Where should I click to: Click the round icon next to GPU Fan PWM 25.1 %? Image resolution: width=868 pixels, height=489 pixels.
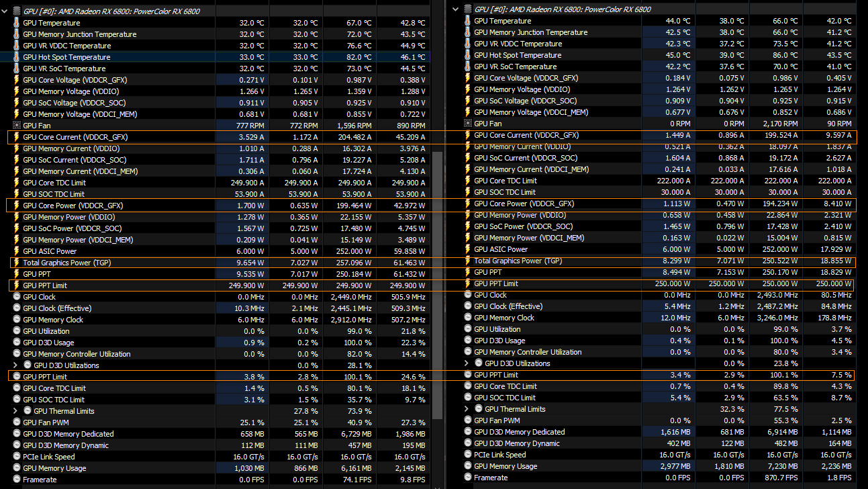click(16, 423)
